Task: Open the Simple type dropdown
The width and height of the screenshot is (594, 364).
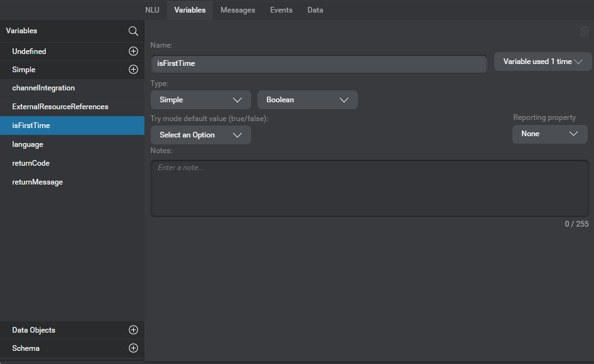Action: pos(200,99)
